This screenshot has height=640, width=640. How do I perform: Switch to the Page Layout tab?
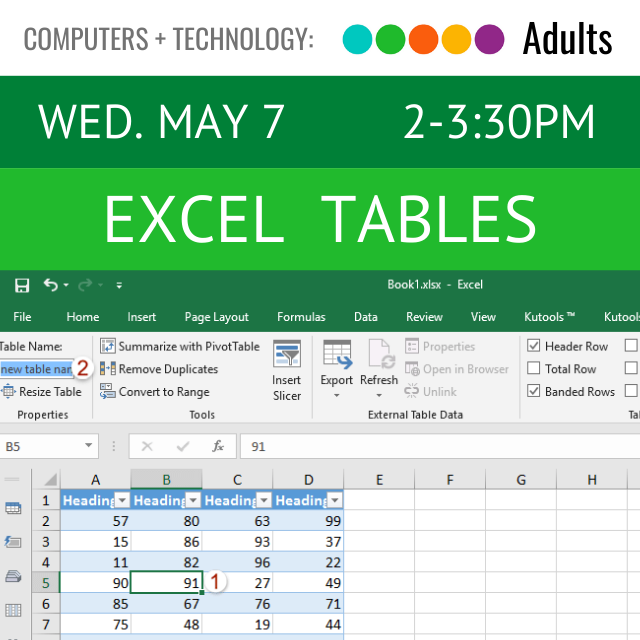217,317
